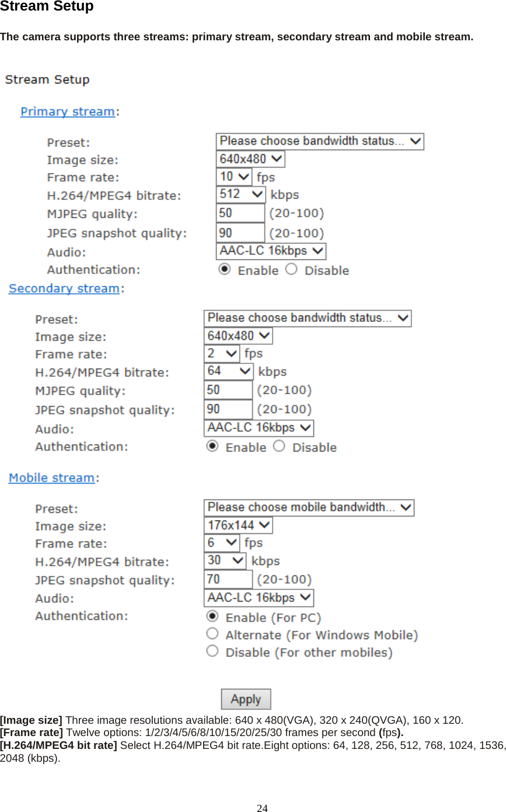Viewport: 506px width, 812px height.
Task: Click the Apply button
Action: coord(246,699)
